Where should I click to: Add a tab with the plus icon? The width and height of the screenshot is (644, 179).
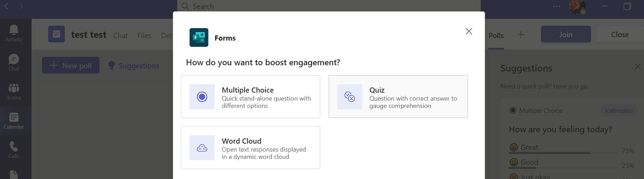coord(520,35)
